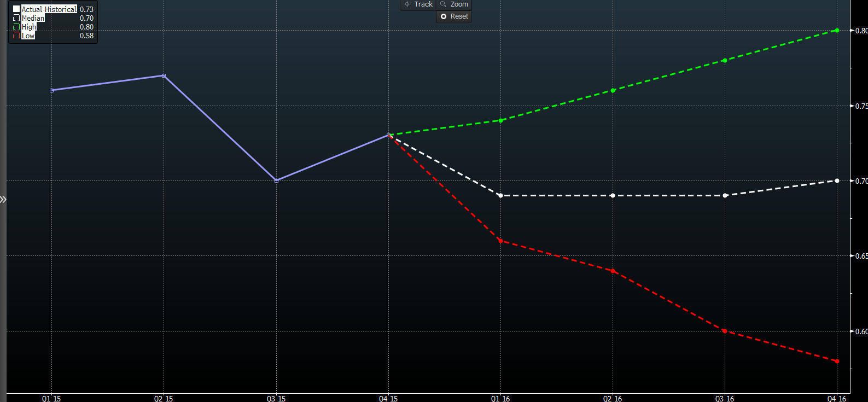Select the green High point at Q2 16

pos(613,90)
